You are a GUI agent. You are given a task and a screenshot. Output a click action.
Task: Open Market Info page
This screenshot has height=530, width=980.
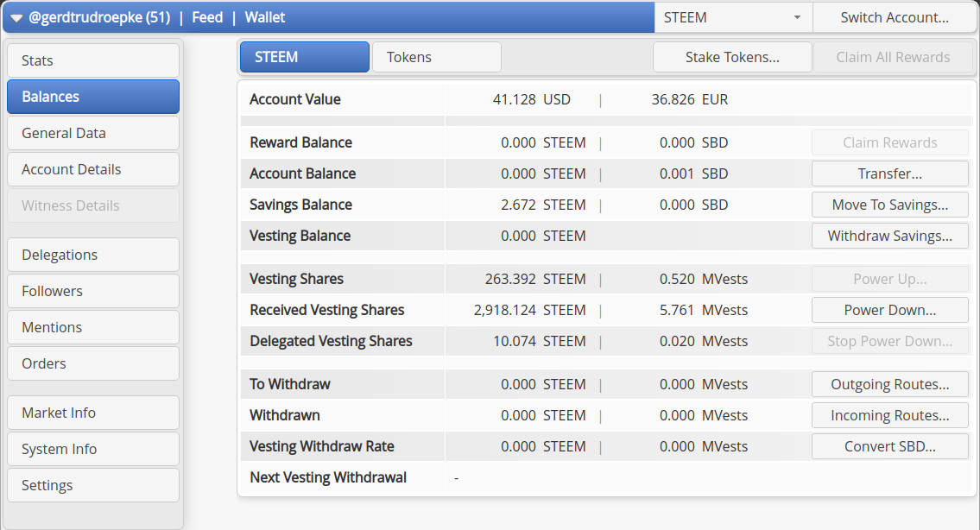point(93,413)
